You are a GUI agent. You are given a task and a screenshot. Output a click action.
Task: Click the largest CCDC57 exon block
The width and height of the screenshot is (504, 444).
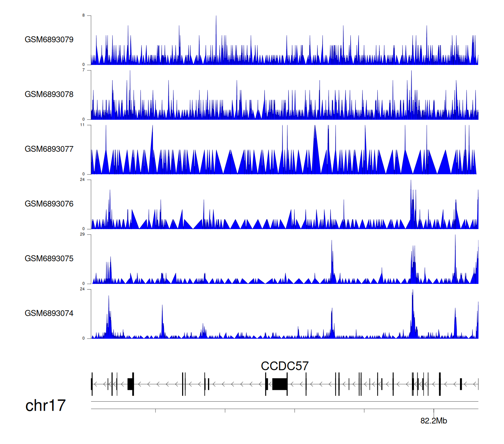tap(280, 384)
